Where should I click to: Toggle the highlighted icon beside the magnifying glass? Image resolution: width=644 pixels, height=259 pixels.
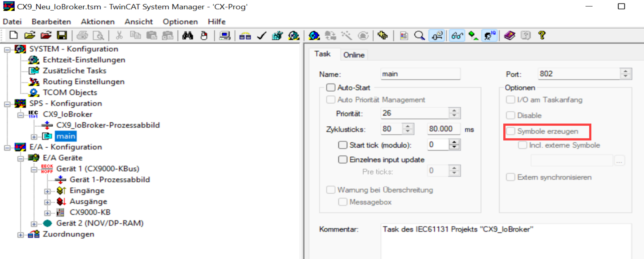[437, 36]
